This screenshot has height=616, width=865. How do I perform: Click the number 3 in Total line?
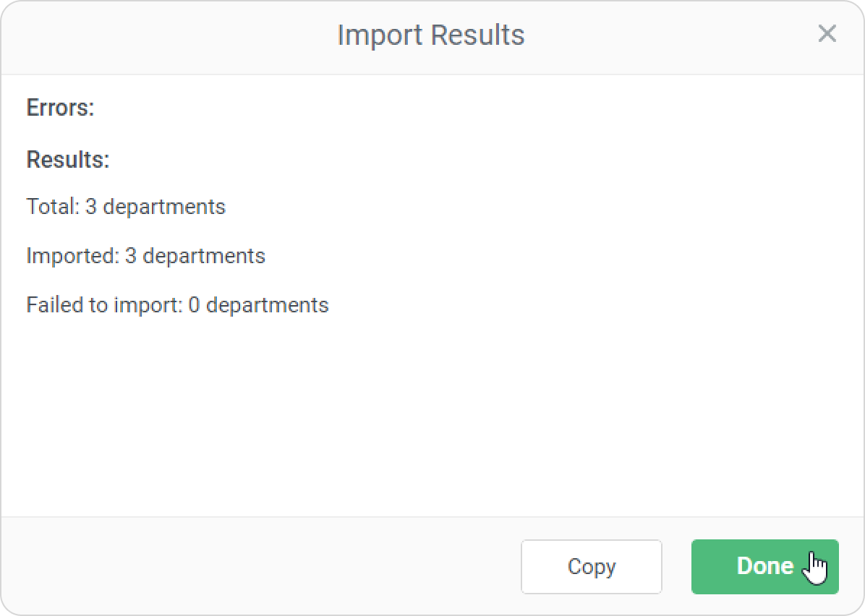(x=91, y=207)
